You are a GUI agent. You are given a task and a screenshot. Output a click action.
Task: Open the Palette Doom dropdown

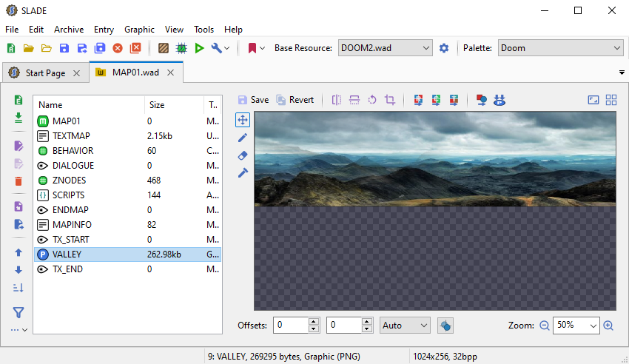coord(560,47)
